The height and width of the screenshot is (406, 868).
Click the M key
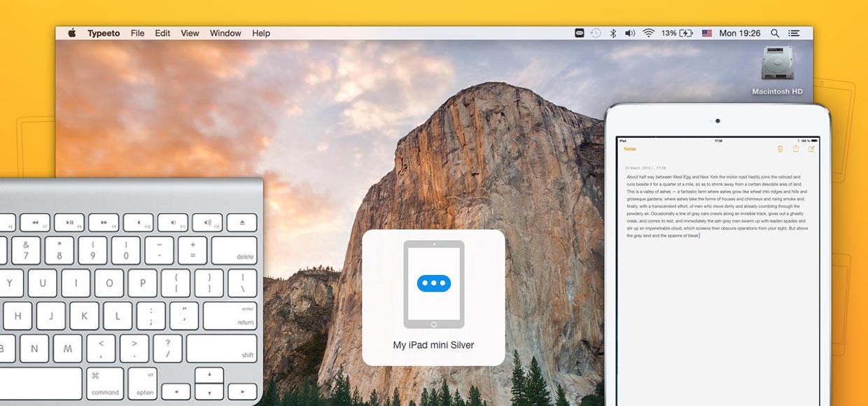[x=68, y=348]
